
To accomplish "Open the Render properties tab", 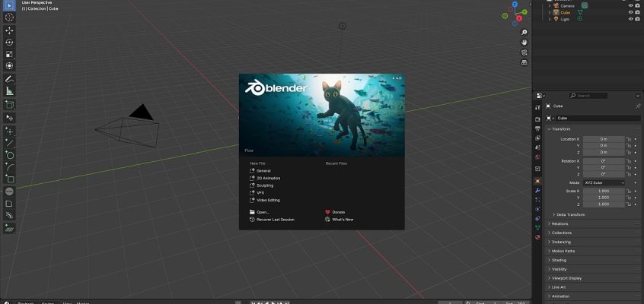I will coord(537,119).
